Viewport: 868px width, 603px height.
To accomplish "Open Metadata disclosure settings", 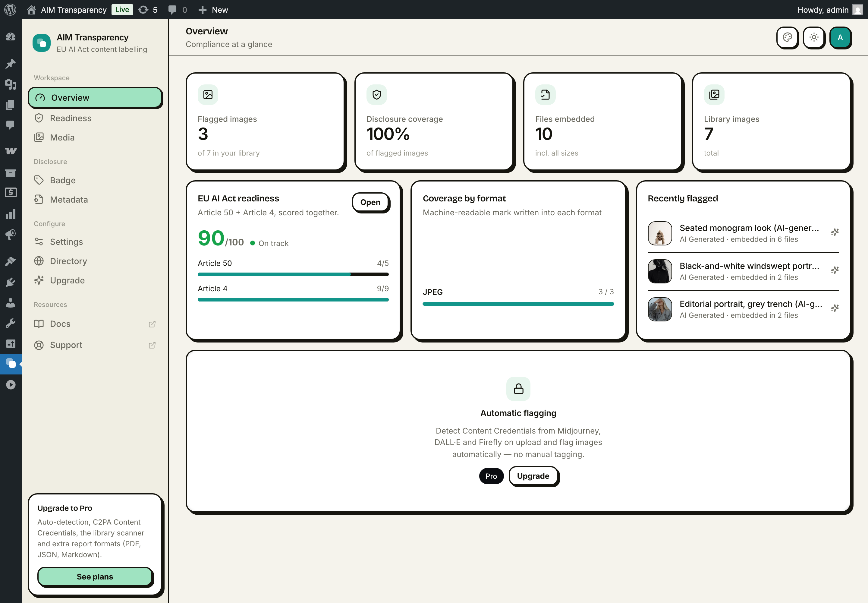I will (x=95, y=200).
